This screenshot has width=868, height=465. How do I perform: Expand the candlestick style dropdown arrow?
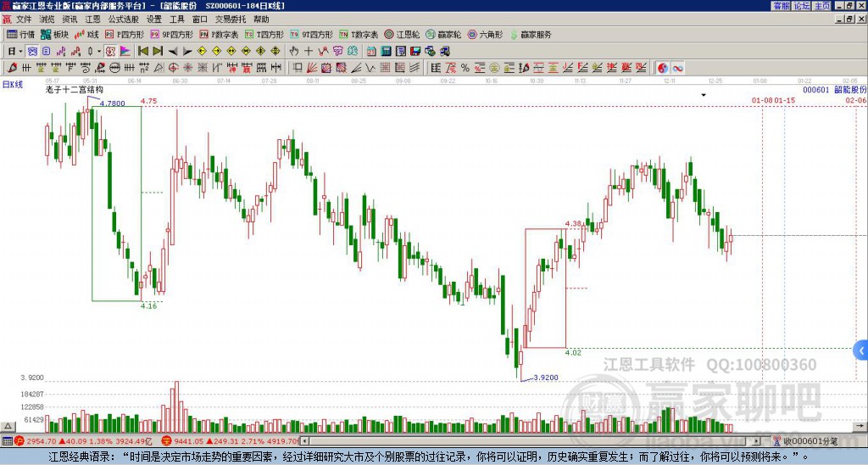click(99, 52)
